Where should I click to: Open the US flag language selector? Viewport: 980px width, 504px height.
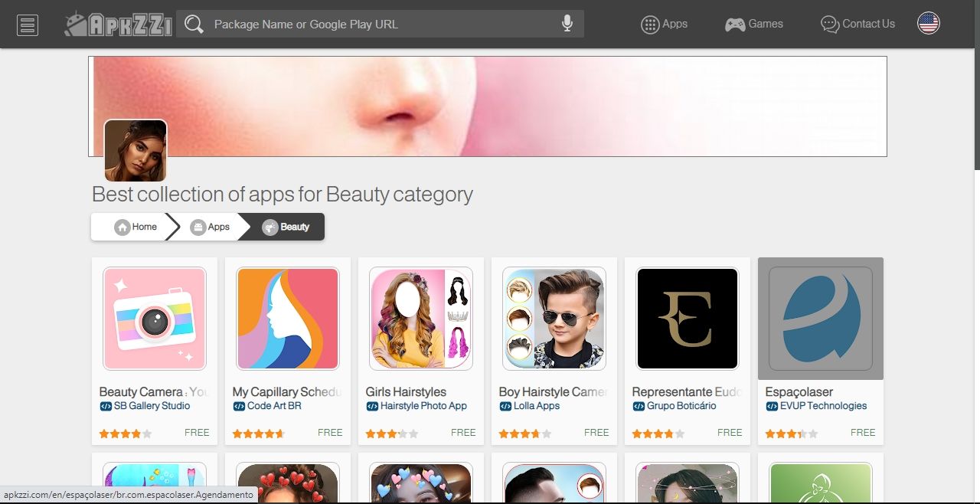click(x=929, y=24)
